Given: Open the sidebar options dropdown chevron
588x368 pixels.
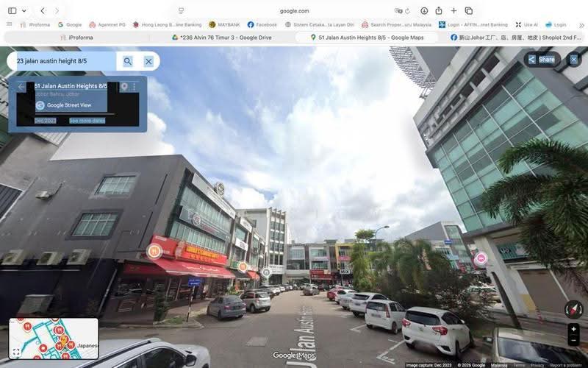Looking at the screenshot, I should tap(24, 11).
